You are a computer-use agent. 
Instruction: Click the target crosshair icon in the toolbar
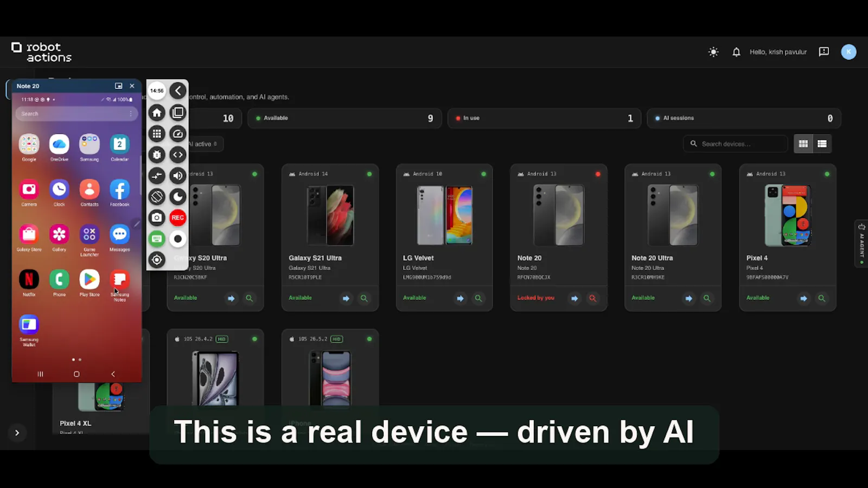coord(157,260)
